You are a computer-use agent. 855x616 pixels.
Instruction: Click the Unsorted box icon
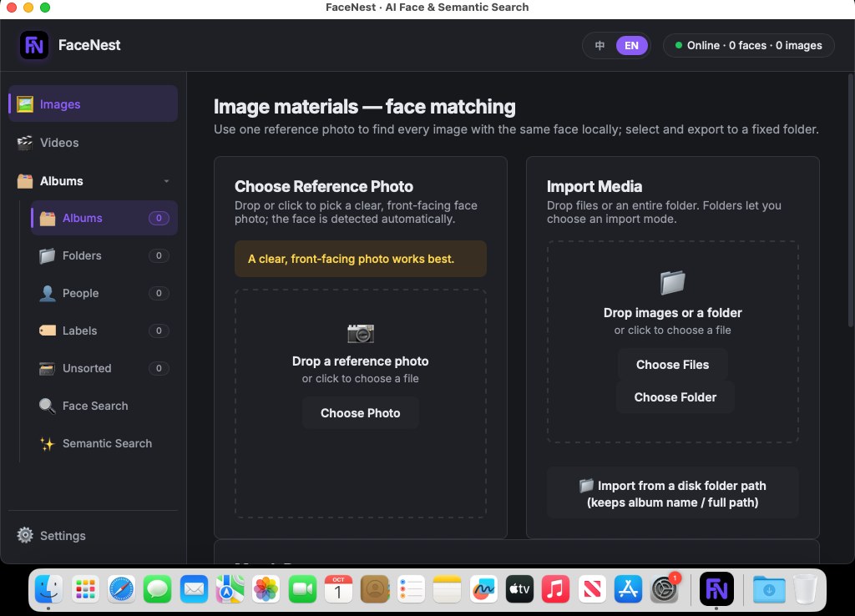point(47,368)
